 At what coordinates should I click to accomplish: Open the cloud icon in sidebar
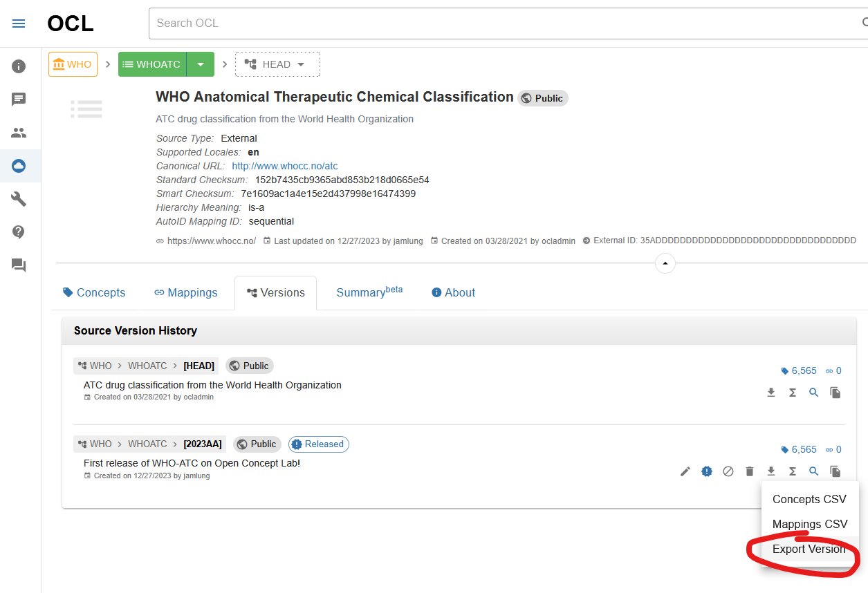click(19, 166)
